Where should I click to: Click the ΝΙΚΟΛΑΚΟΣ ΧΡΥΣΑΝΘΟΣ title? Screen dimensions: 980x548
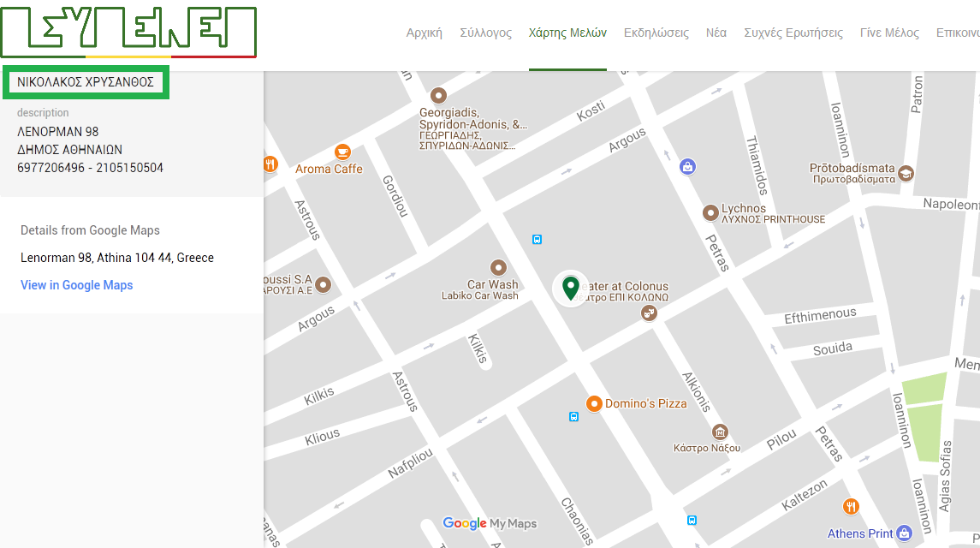point(86,82)
